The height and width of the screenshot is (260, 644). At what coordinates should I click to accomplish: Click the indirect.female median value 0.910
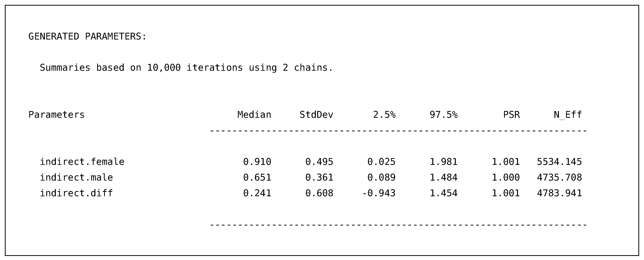257,162
